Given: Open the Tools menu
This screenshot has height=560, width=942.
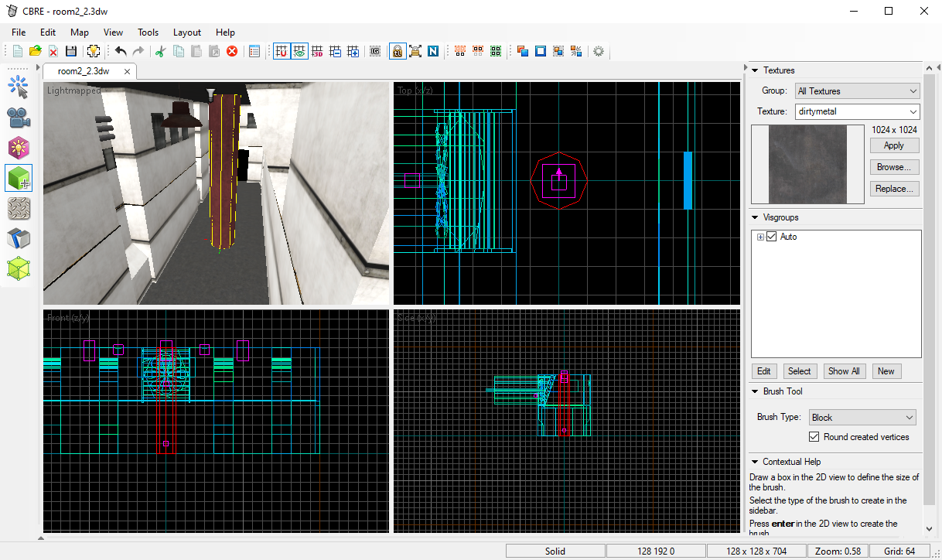Looking at the screenshot, I should 148,32.
